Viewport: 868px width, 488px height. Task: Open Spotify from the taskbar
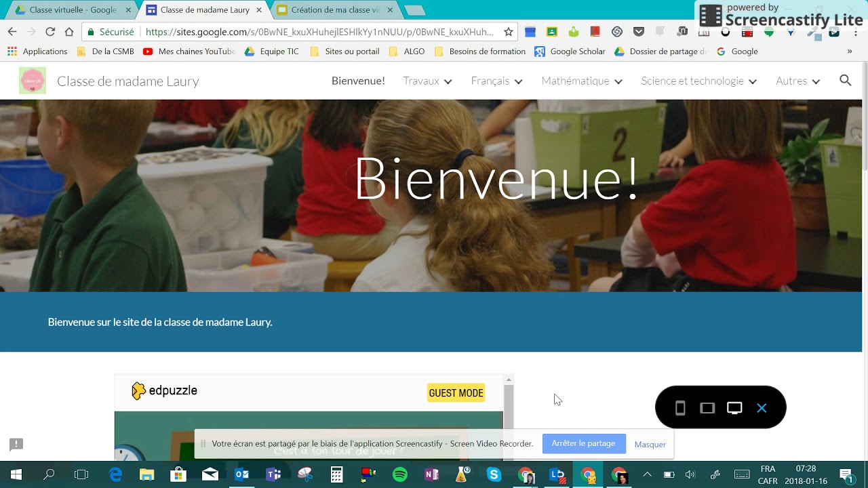(x=399, y=474)
